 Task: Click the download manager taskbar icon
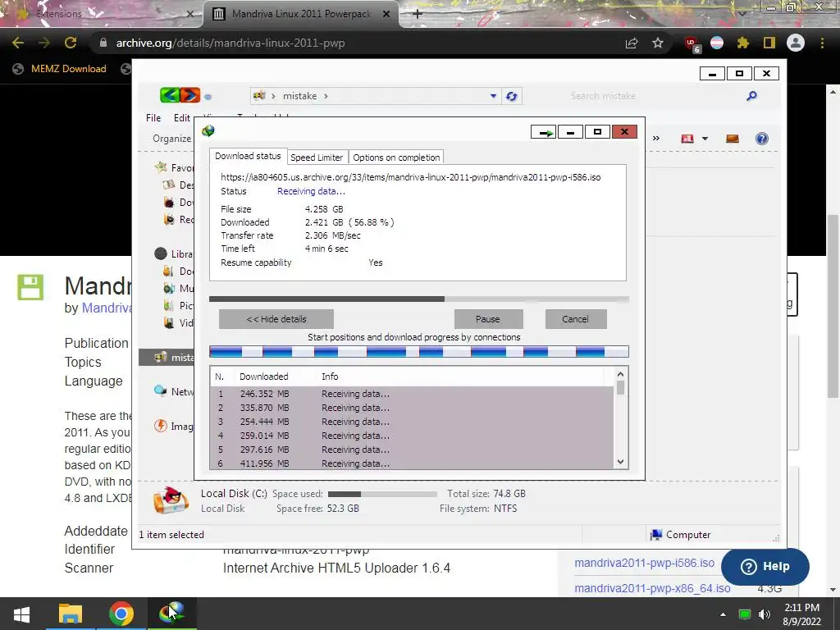click(x=171, y=613)
